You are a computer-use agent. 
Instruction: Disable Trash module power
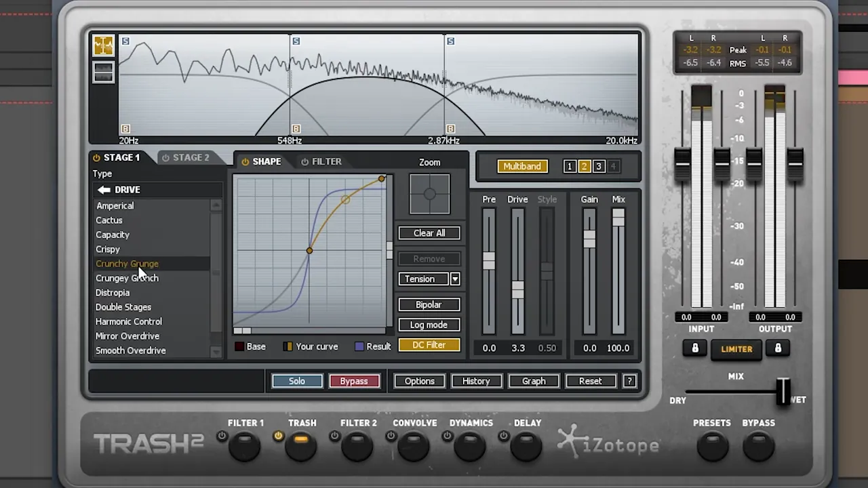(278, 436)
